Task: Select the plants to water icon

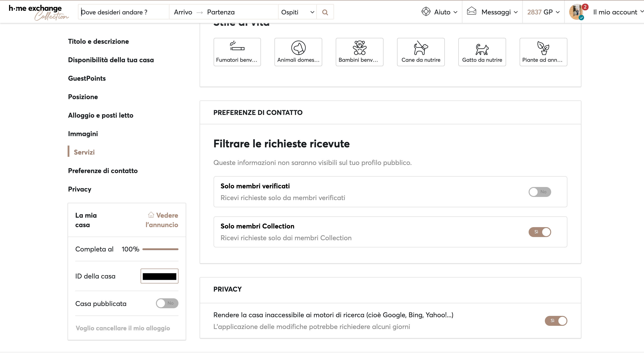Action: [543, 48]
